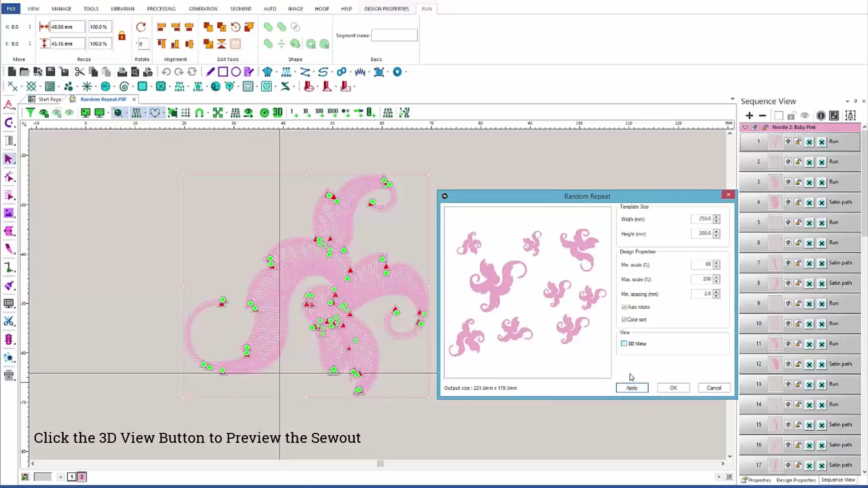Screen dimensions: 868x488
Task: Click the Undo arrow icon
Action: tap(166, 71)
